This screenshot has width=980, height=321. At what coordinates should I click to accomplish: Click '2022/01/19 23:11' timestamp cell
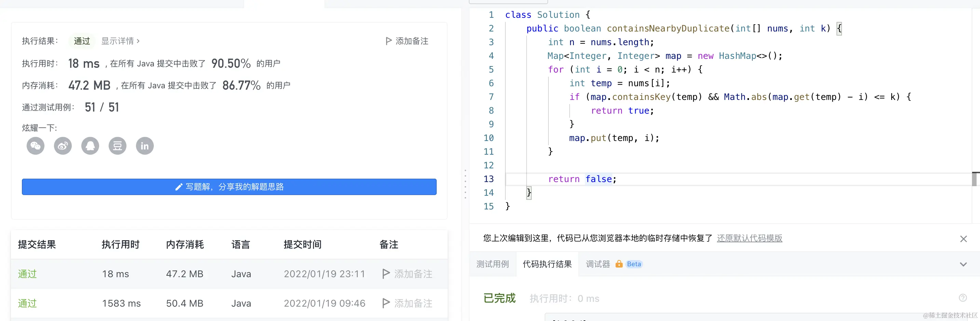324,274
